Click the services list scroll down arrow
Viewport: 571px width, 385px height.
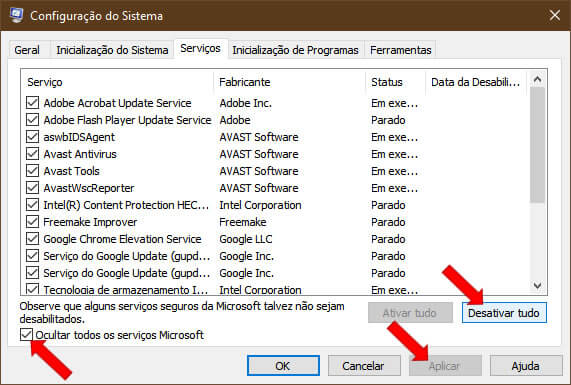coord(537,286)
